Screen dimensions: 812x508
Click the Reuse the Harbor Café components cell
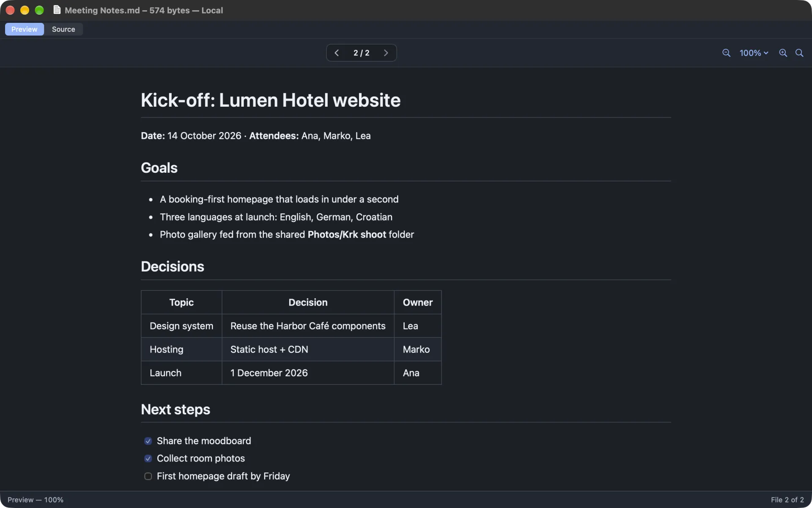point(308,326)
